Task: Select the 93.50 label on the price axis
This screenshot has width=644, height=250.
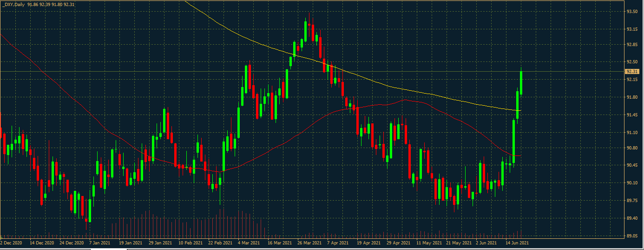Action: (631, 12)
